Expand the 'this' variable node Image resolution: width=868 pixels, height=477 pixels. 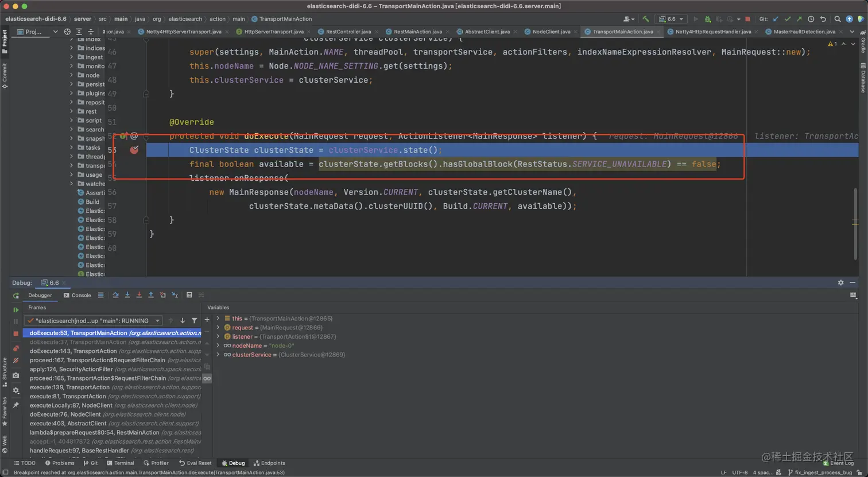pyautogui.click(x=218, y=318)
